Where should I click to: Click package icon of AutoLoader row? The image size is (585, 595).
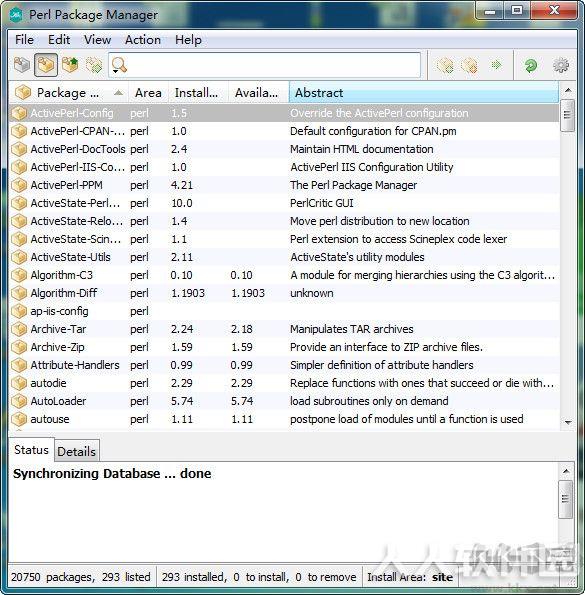click(19, 401)
